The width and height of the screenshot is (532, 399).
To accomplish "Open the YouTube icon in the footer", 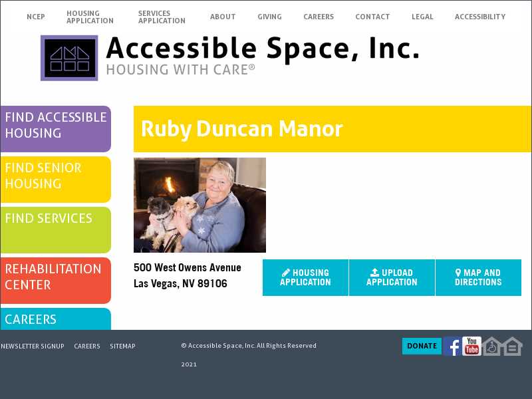I will (471, 346).
